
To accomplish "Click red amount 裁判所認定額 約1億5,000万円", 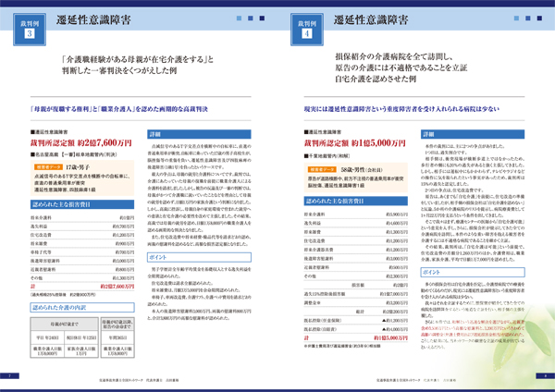I will [354, 143].
